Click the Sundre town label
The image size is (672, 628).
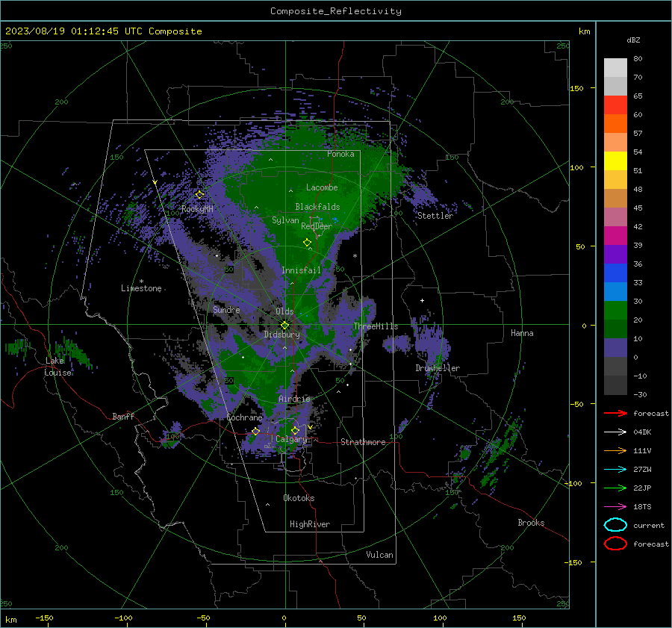coord(226,309)
